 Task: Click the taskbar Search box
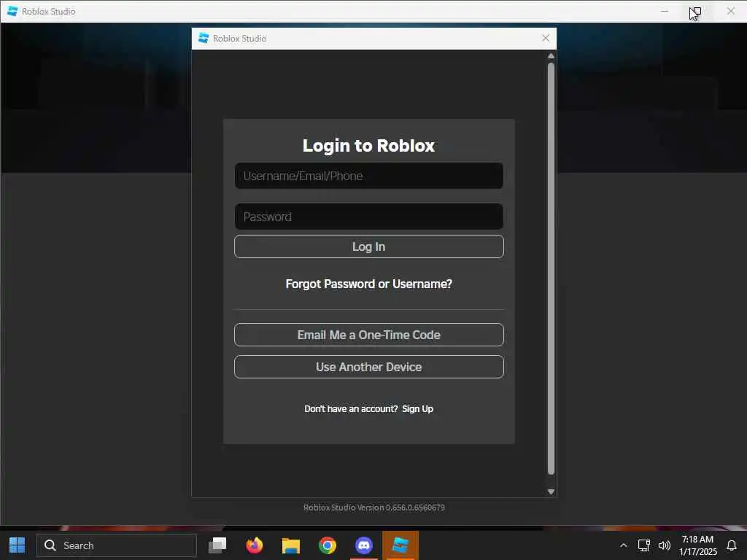117,545
